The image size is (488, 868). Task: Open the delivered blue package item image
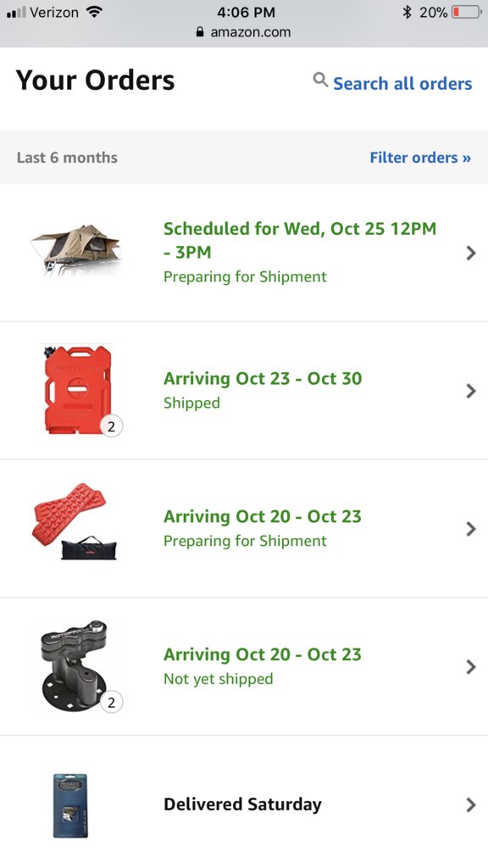coord(70,805)
